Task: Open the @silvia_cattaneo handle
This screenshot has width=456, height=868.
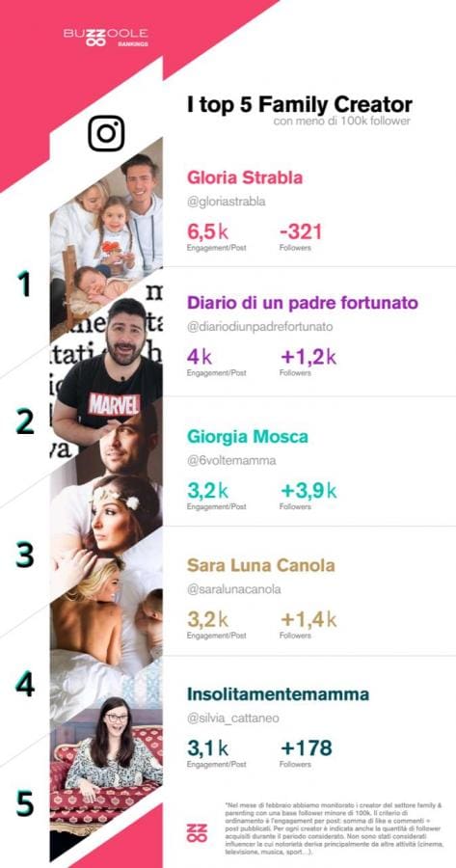Action: pyautogui.click(x=233, y=719)
